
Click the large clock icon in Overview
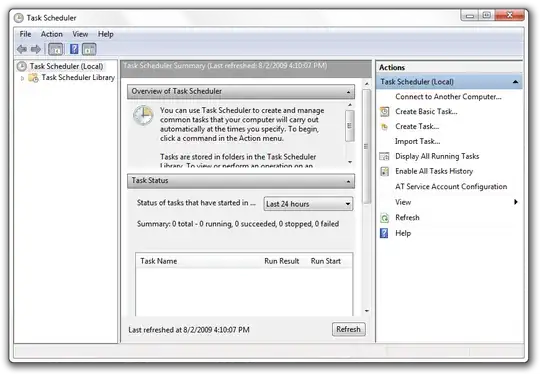point(143,115)
